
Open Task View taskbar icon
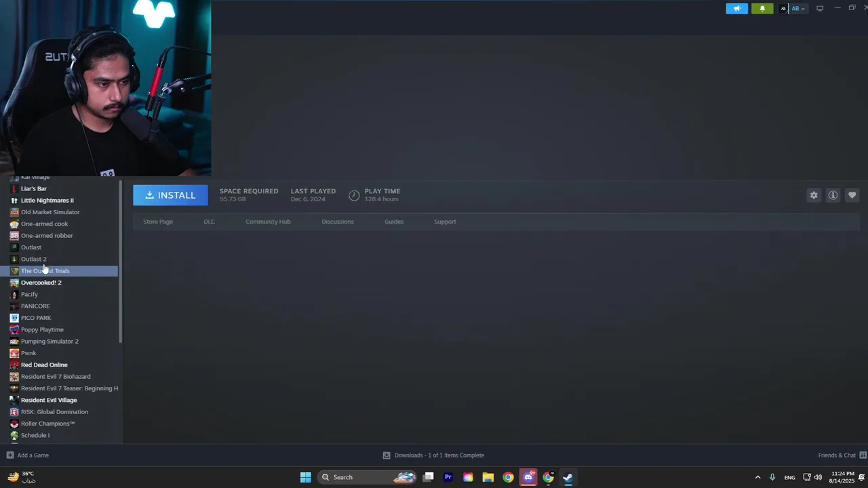428,477
